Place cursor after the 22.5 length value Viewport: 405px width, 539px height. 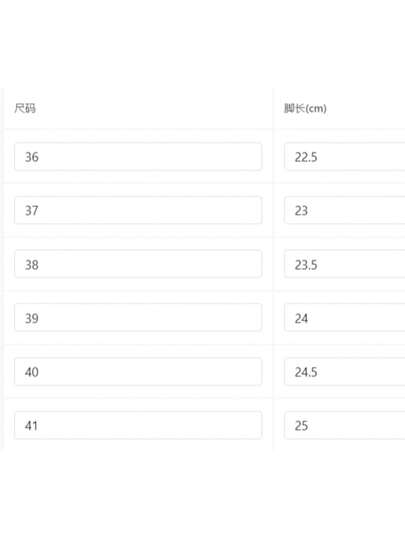pyautogui.click(x=318, y=157)
